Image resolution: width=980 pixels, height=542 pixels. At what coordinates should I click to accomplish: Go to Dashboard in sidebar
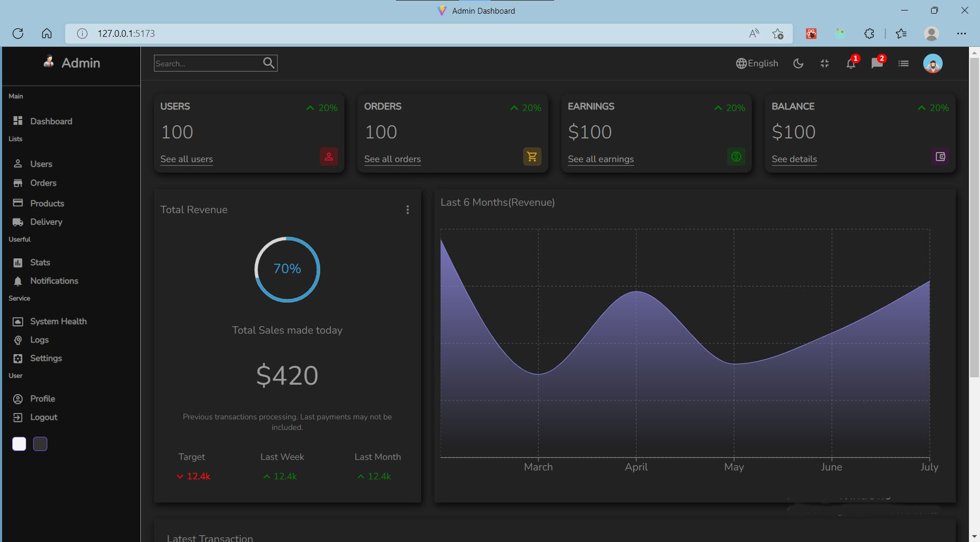[x=43, y=121]
